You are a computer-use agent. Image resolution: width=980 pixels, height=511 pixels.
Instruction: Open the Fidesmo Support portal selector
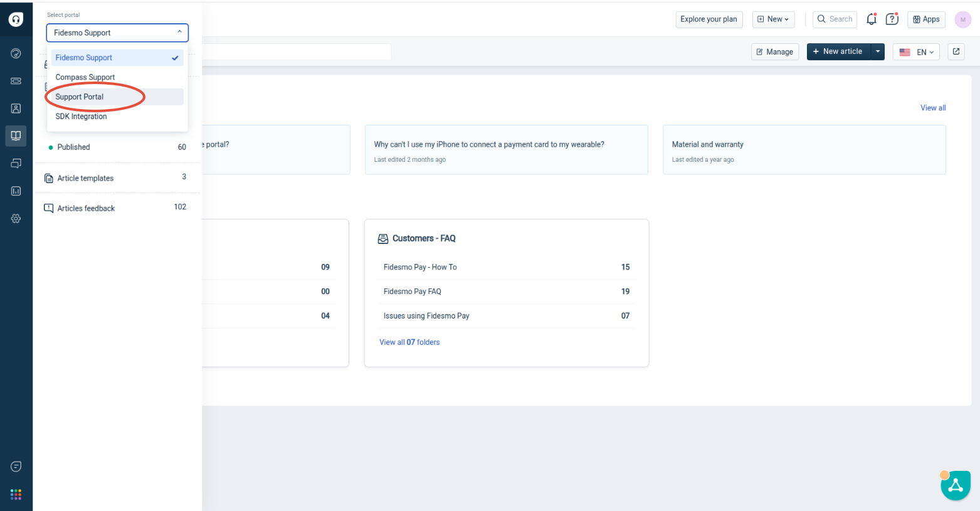pos(117,33)
